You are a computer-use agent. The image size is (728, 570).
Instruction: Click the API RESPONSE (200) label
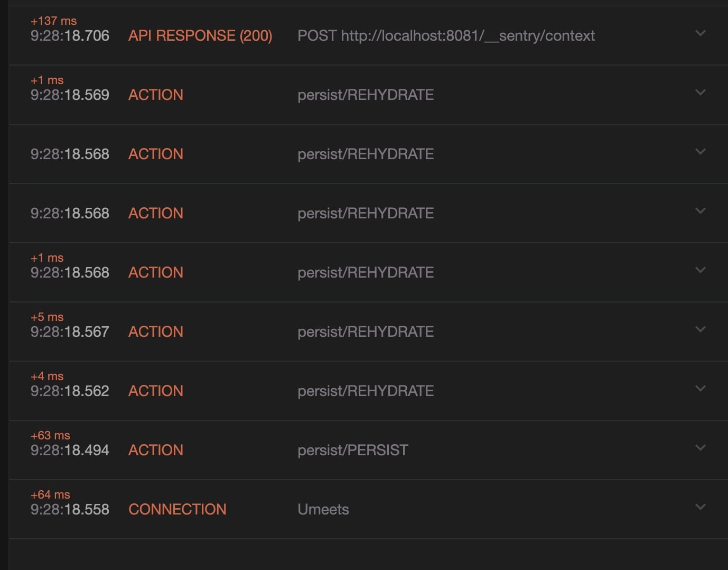[x=200, y=35]
